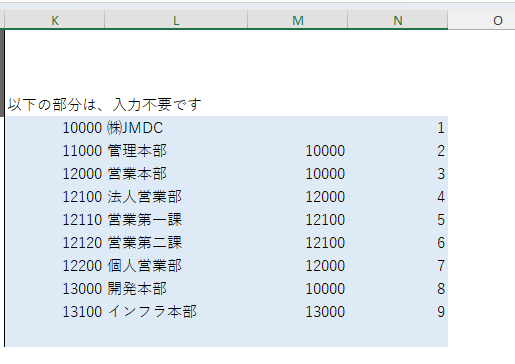Select column K header
Viewport: 515px width, 364px height.
pos(55,20)
